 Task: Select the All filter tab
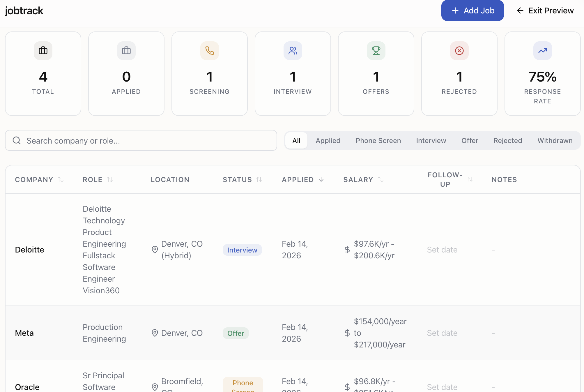click(296, 140)
